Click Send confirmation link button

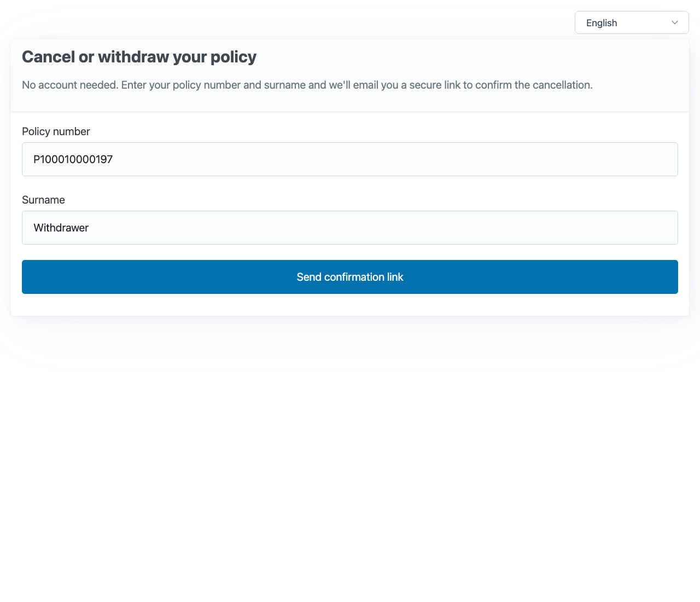click(350, 277)
